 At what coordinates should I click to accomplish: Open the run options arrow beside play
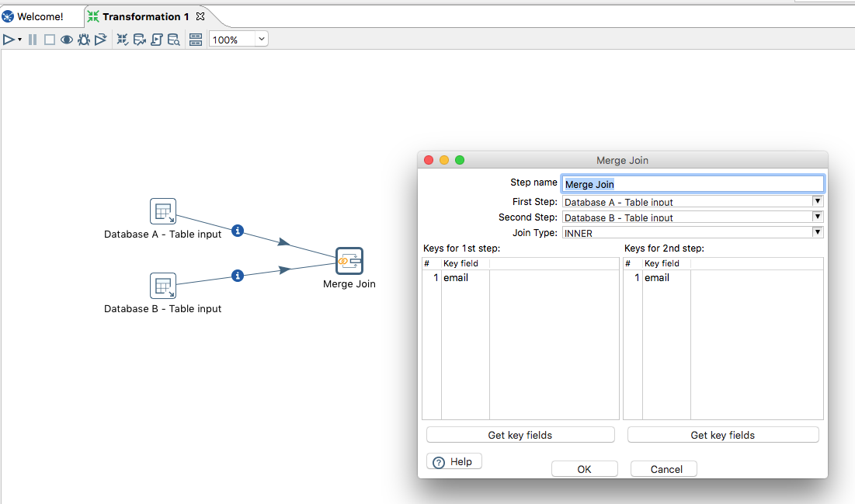click(19, 40)
